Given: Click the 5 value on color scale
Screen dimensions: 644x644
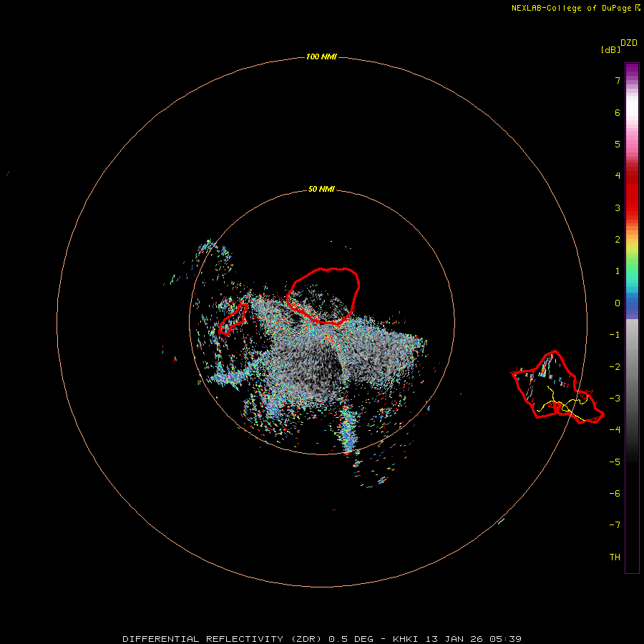Looking at the screenshot, I should (x=618, y=144).
